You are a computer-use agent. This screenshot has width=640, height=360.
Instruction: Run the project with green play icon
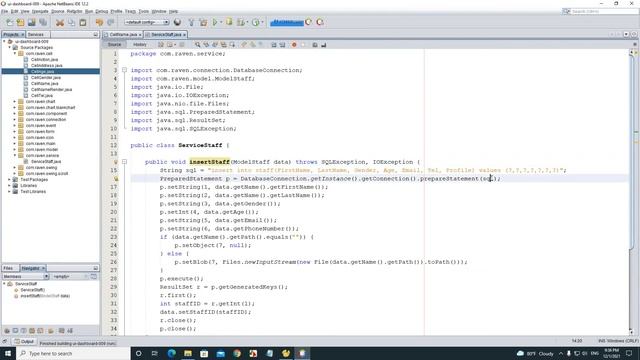(x=215, y=22)
